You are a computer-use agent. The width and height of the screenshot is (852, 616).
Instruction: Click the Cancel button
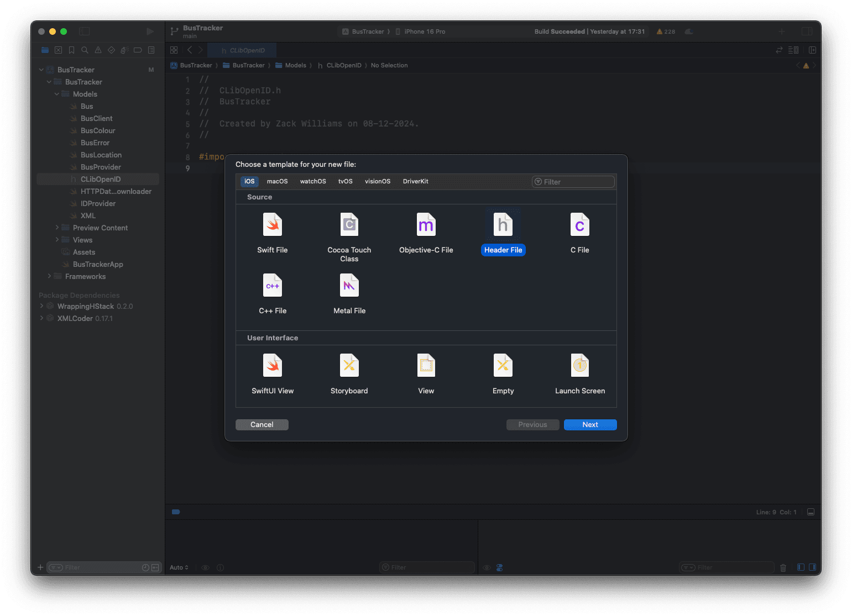(x=262, y=425)
